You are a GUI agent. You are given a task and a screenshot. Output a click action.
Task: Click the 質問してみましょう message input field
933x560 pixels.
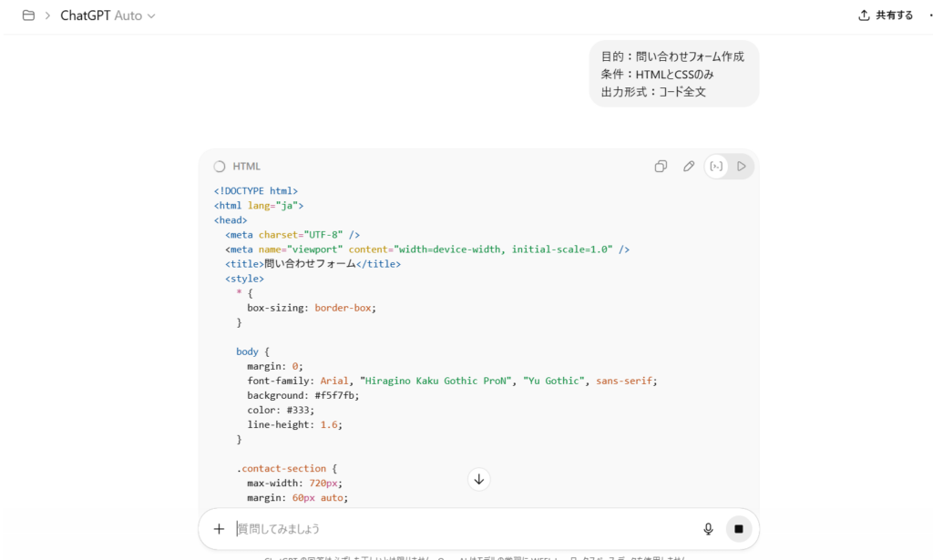pos(456,529)
